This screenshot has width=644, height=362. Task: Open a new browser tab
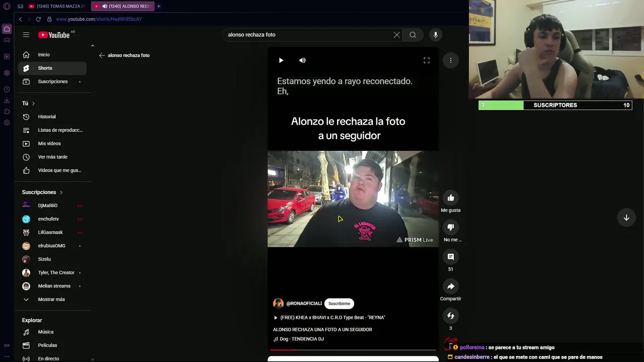click(x=158, y=6)
